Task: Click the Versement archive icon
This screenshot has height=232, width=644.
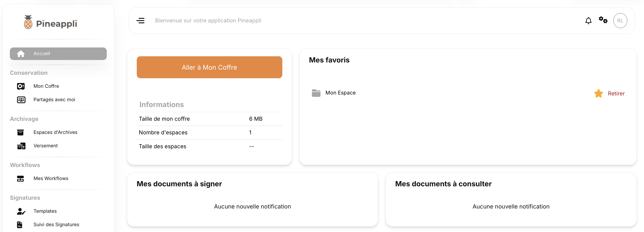Action: [x=21, y=146]
